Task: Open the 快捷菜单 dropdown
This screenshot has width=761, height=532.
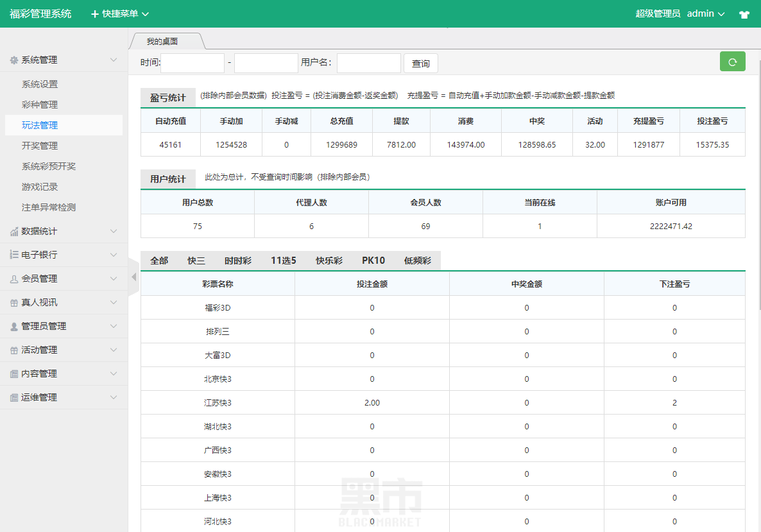Action: pos(120,13)
